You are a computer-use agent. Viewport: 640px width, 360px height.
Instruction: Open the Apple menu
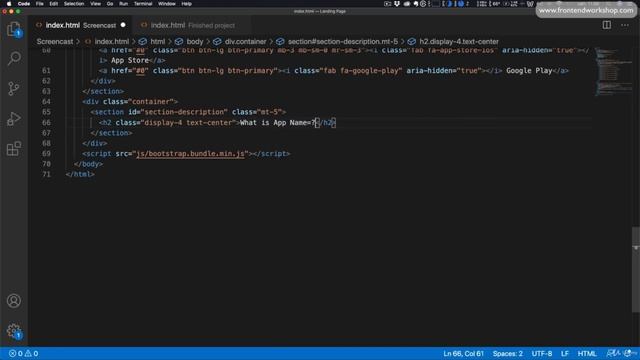point(9,4)
